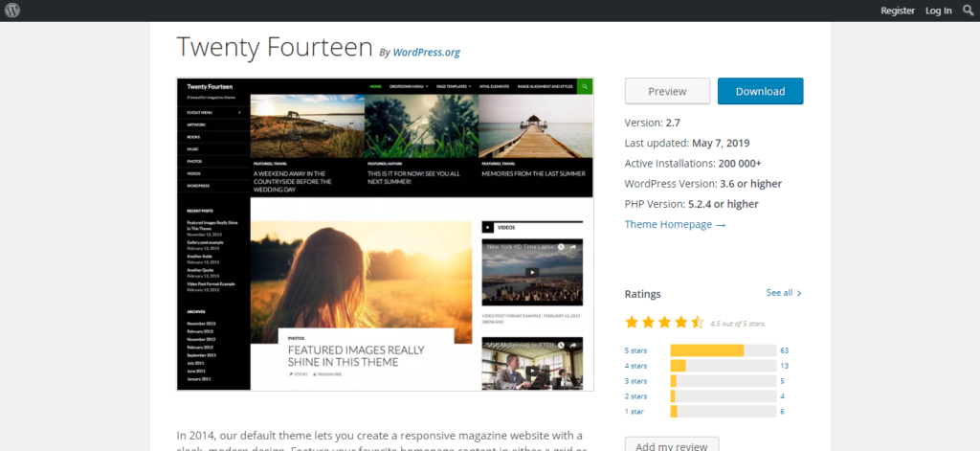Click the blue Download button

click(x=760, y=91)
